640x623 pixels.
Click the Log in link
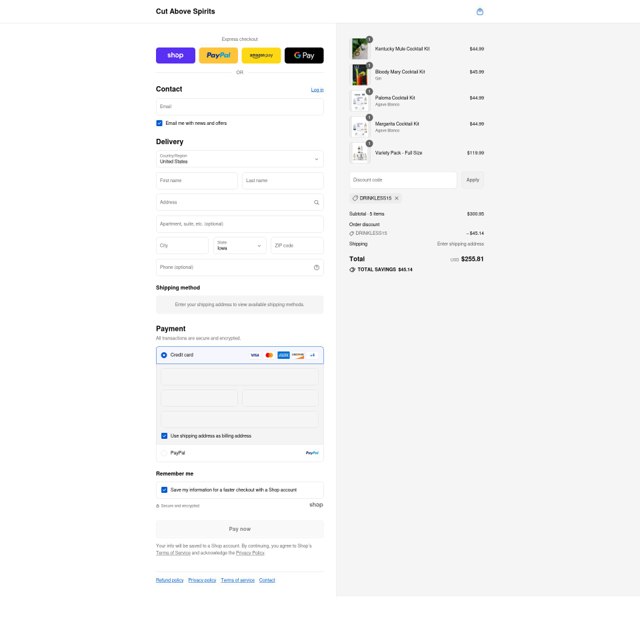[317, 90]
